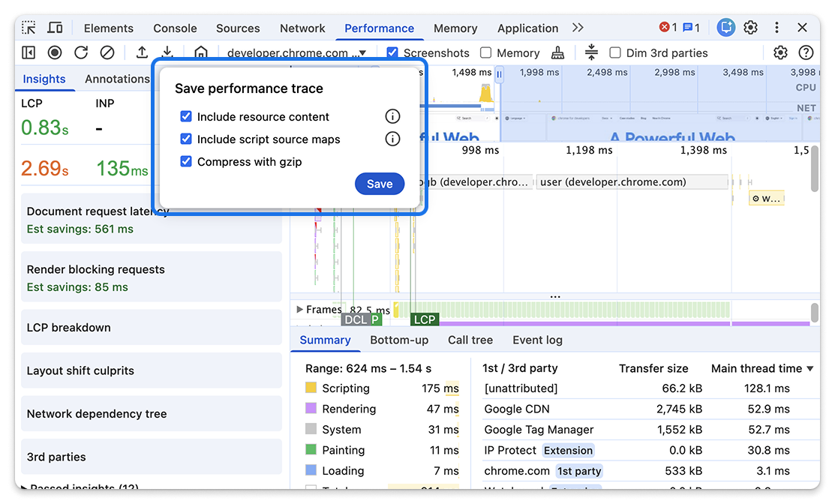Viewport: 835px width, 504px height.
Task: Export the performance trace
Action: point(168,52)
